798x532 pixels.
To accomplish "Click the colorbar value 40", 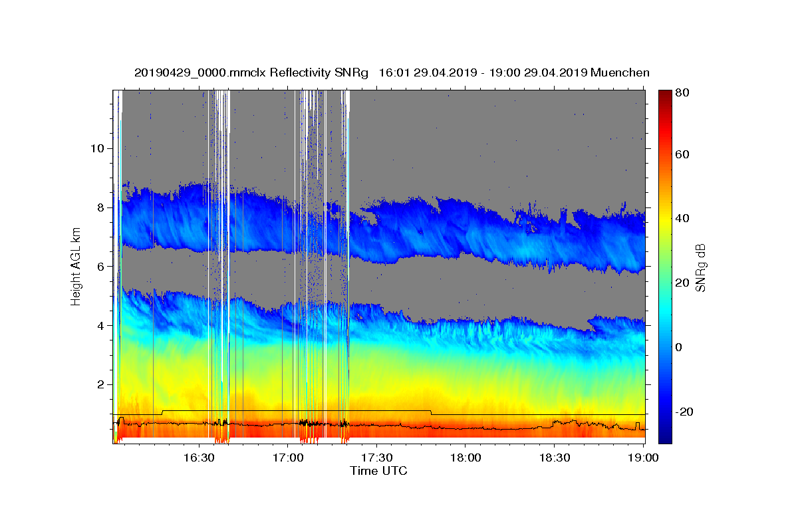I will tap(683, 219).
